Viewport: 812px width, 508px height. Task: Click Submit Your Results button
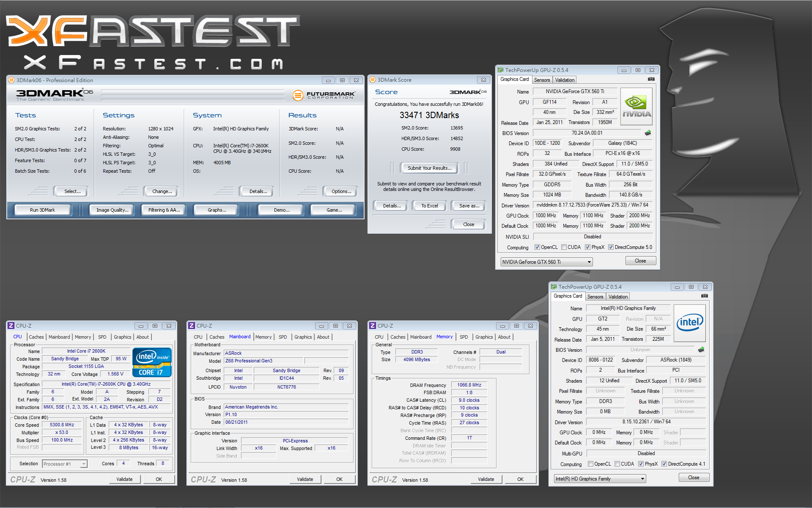tap(429, 168)
